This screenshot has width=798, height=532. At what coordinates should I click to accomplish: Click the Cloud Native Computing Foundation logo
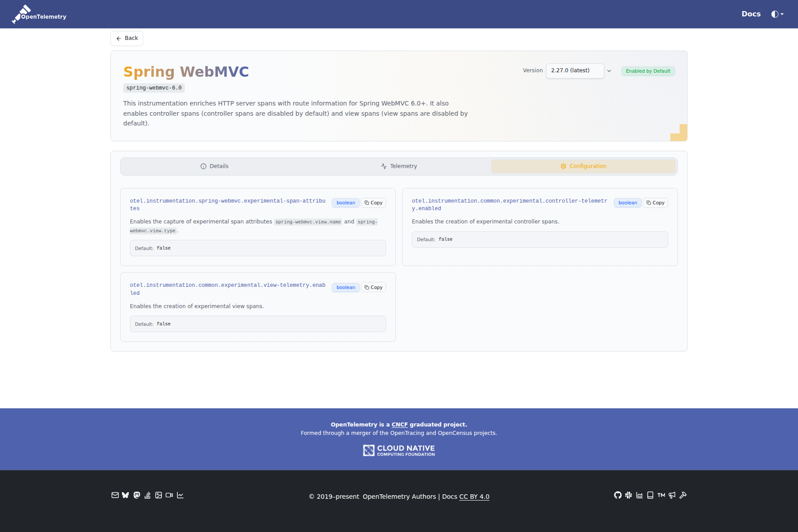[x=399, y=450]
